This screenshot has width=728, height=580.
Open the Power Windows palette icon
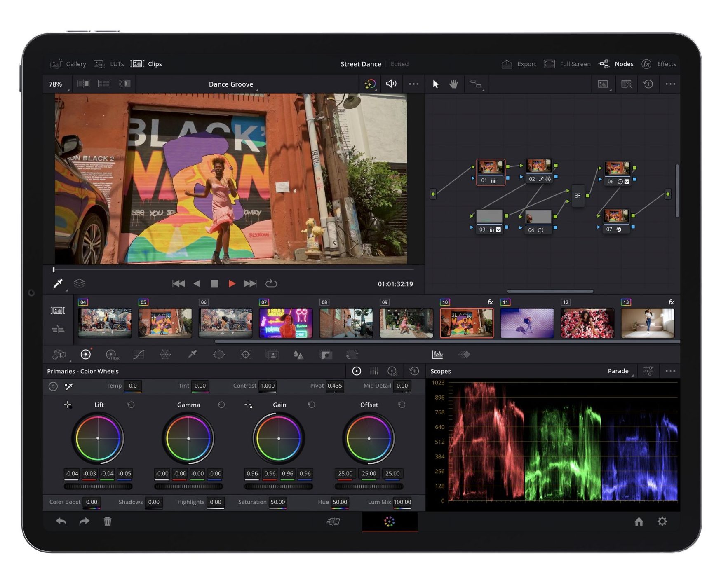[x=218, y=355]
